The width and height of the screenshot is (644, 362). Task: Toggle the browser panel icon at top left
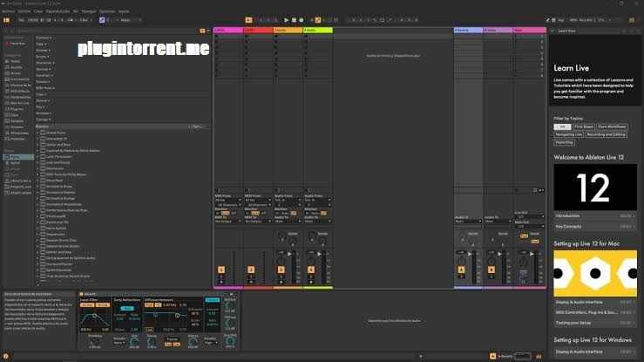click(6, 20)
